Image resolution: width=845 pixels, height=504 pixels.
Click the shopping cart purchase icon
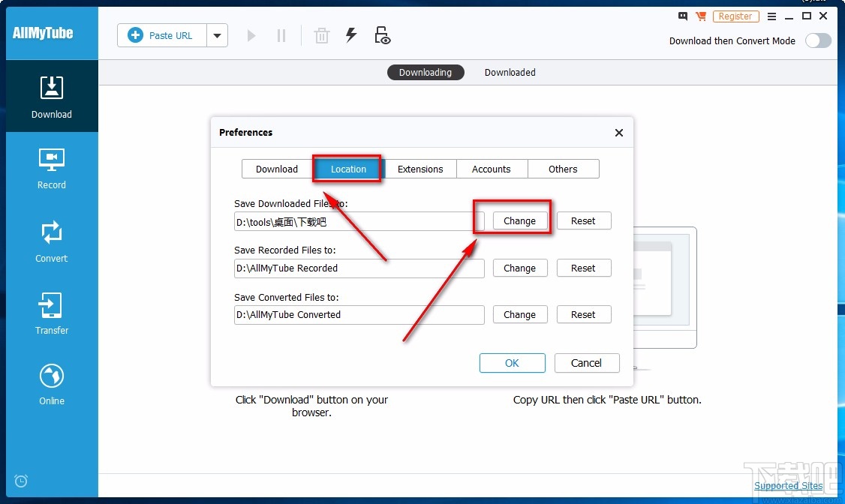(x=701, y=16)
